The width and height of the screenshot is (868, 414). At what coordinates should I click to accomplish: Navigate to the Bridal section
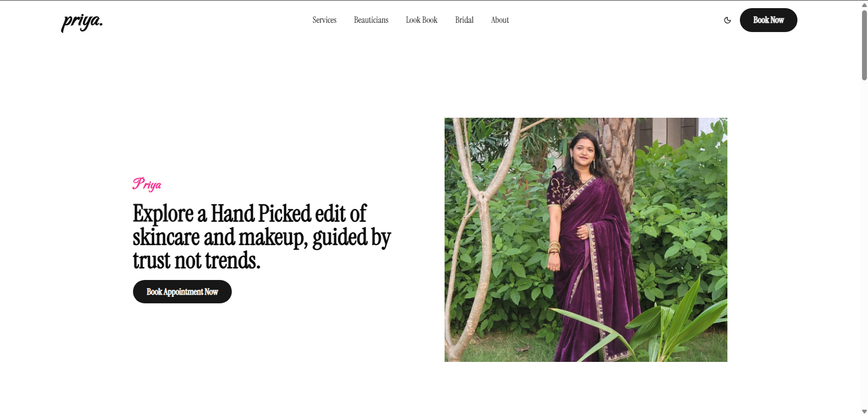tap(464, 20)
